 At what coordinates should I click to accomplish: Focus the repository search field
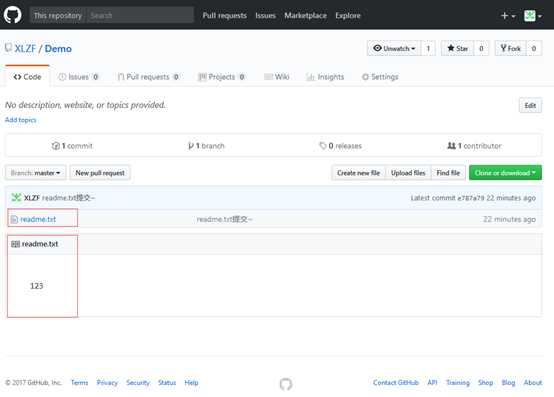coord(140,16)
